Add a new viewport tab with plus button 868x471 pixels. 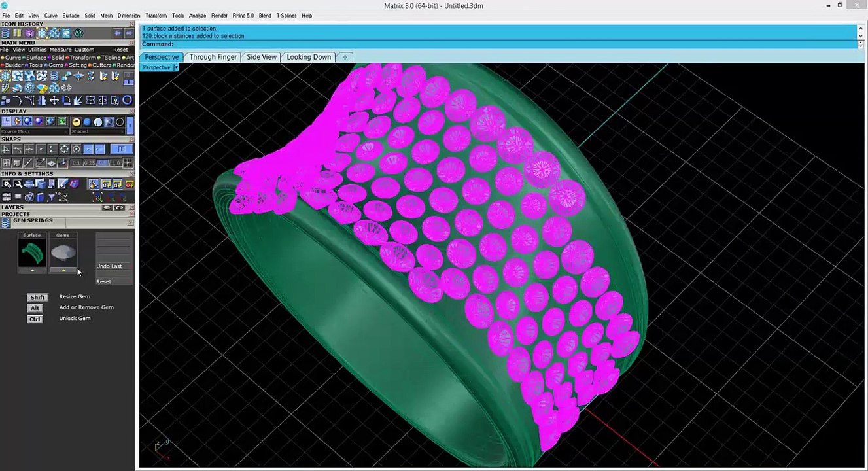[345, 57]
